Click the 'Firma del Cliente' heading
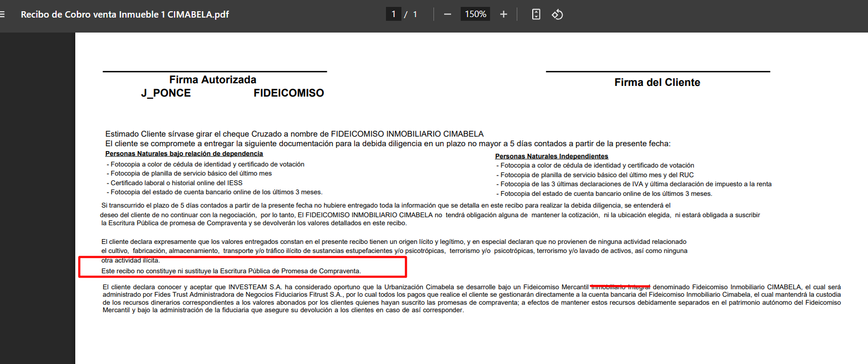The image size is (868, 364). pos(657,82)
